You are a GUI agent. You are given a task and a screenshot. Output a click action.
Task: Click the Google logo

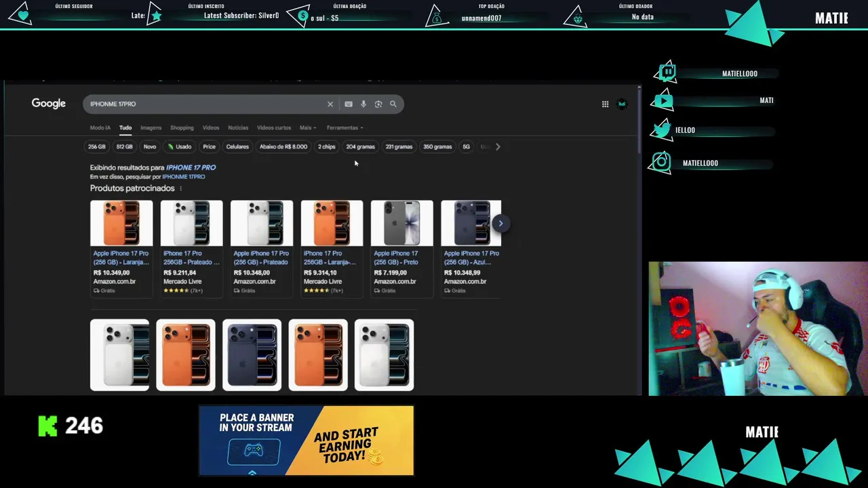point(49,104)
